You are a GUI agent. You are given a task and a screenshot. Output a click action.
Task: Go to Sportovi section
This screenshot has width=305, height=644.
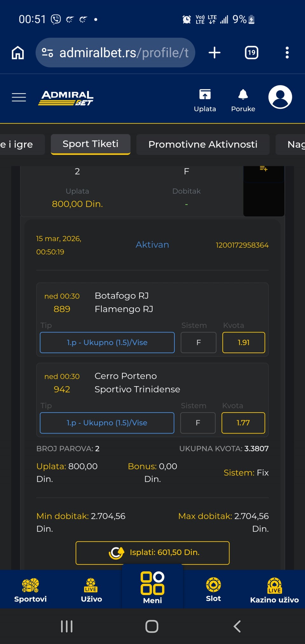tap(30, 590)
